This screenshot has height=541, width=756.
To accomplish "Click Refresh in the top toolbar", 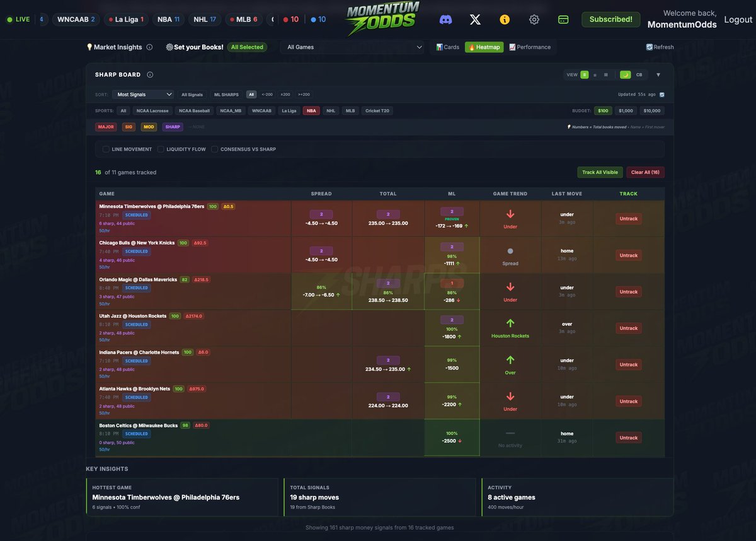I will click(660, 47).
